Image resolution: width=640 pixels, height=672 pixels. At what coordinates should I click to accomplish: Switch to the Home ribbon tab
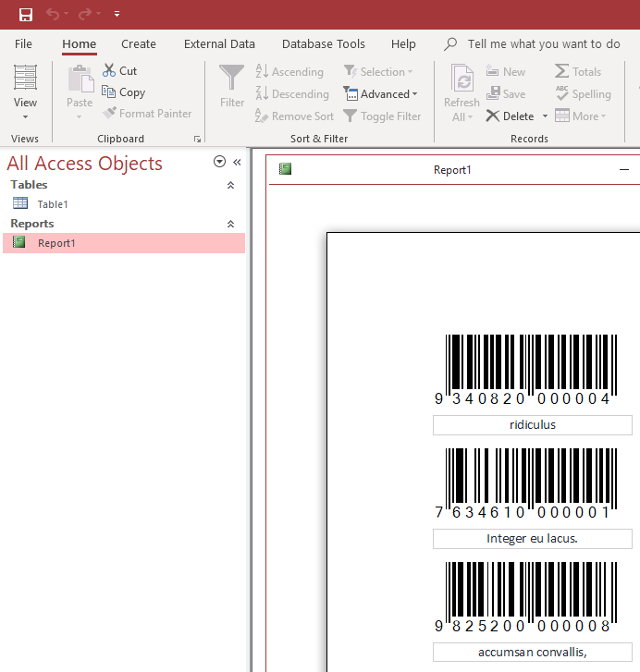pos(79,44)
